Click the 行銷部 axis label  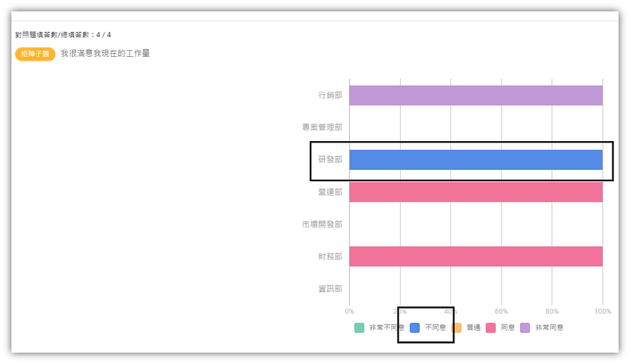[330, 96]
